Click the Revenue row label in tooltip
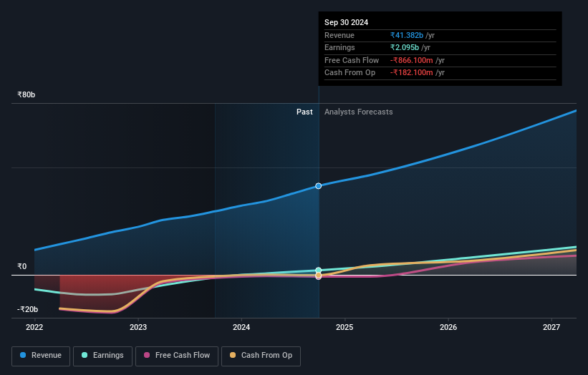The image size is (588, 375). click(x=339, y=35)
